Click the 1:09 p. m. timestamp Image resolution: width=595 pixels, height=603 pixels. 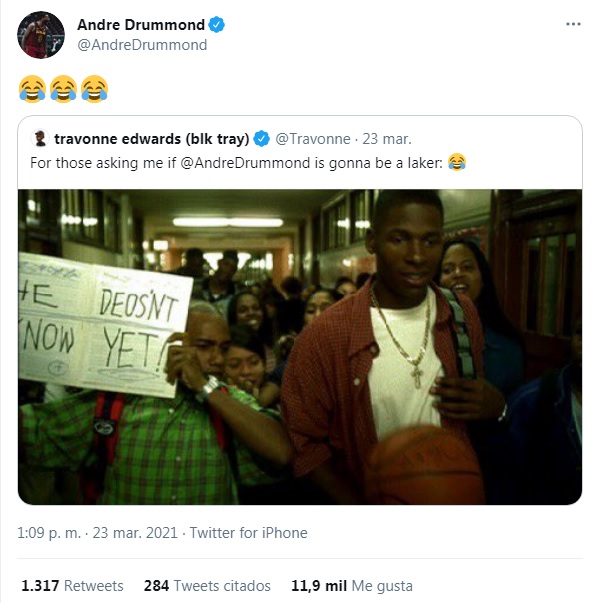[49, 533]
